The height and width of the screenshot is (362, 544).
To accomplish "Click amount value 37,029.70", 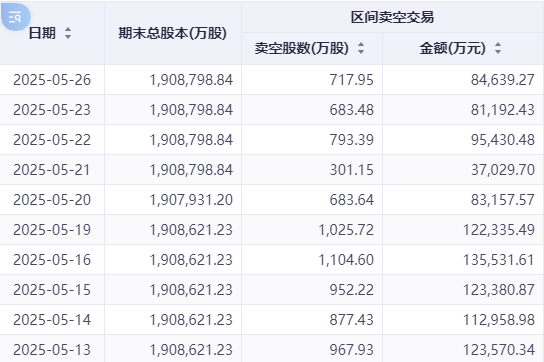I will coord(503,170).
